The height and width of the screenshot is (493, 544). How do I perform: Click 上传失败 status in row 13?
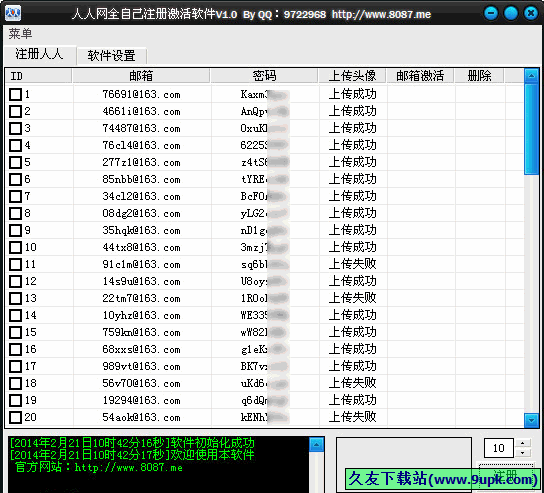click(352, 298)
